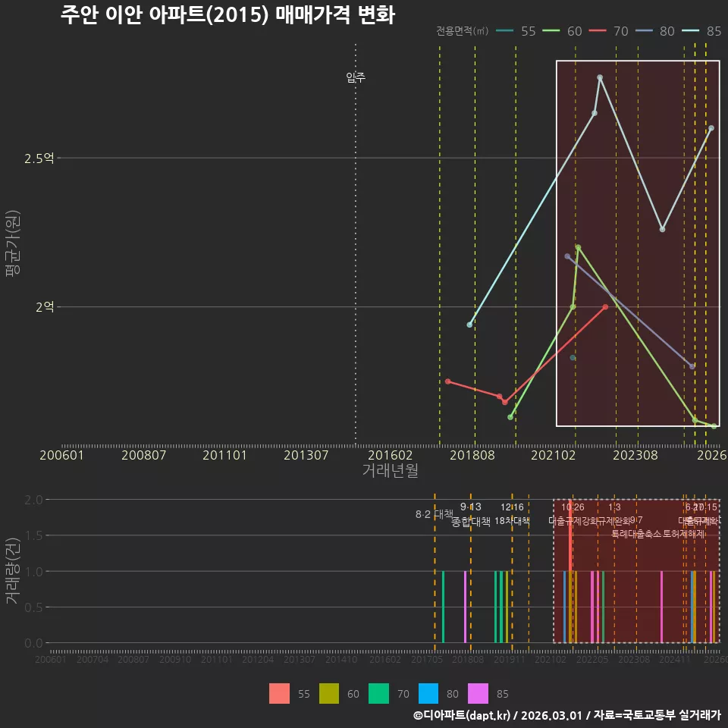Click 201410 label on volume chart x-axis

[341, 659]
